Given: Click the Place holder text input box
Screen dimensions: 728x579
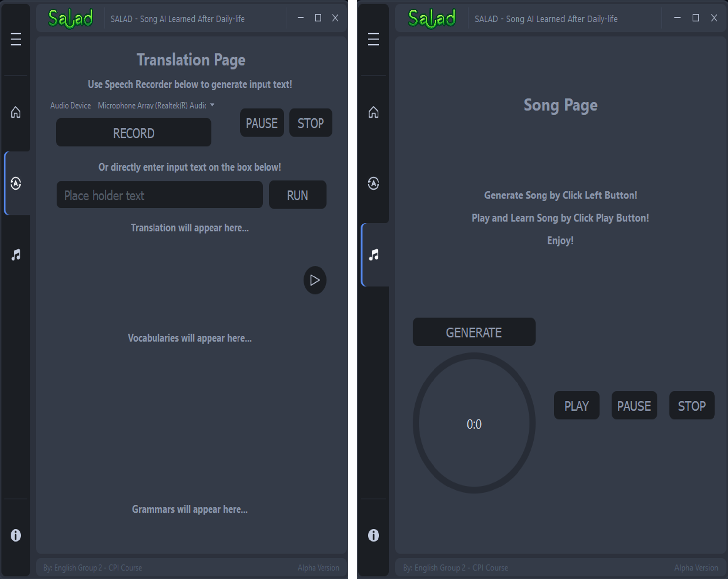Looking at the screenshot, I should coord(159,195).
